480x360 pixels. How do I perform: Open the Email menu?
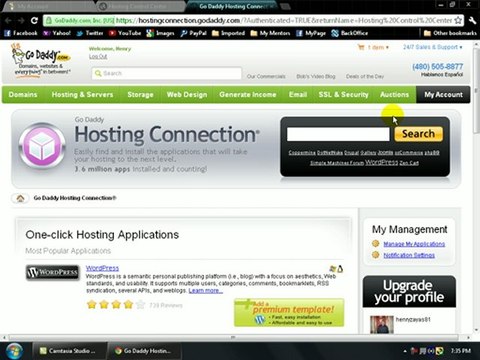298,95
